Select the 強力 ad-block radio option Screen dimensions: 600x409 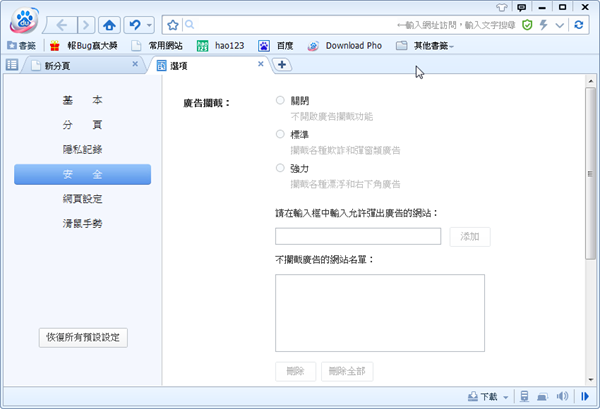[x=280, y=168]
